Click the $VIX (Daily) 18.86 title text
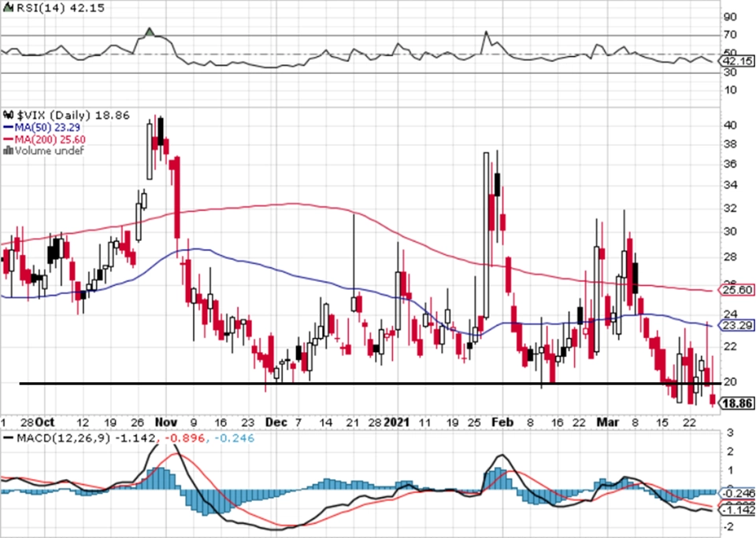Viewport: 756px width, 538px height. [73, 115]
